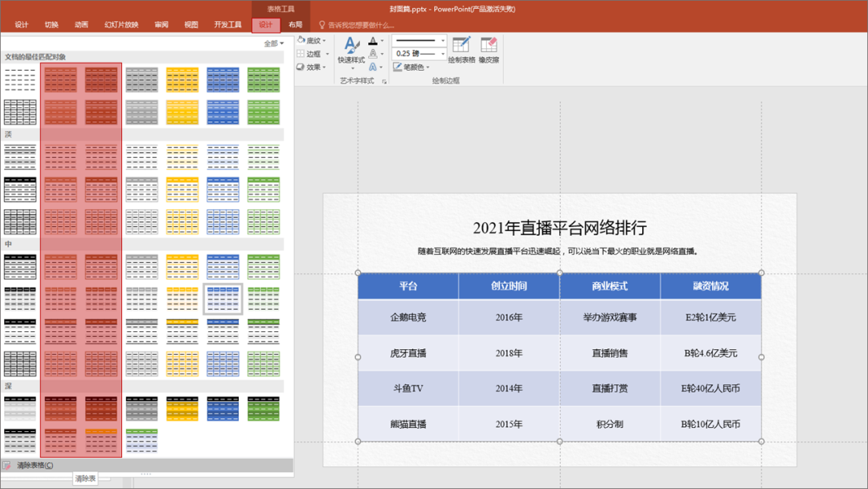Screen dimensions: 868x489
Task: Choose the green style in first row of best-match
Action: point(264,80)
